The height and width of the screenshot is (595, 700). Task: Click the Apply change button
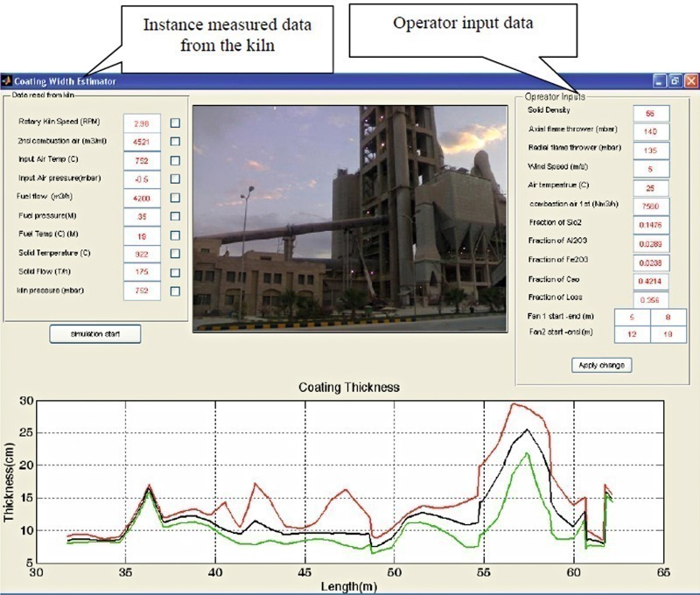click(599, 365)
